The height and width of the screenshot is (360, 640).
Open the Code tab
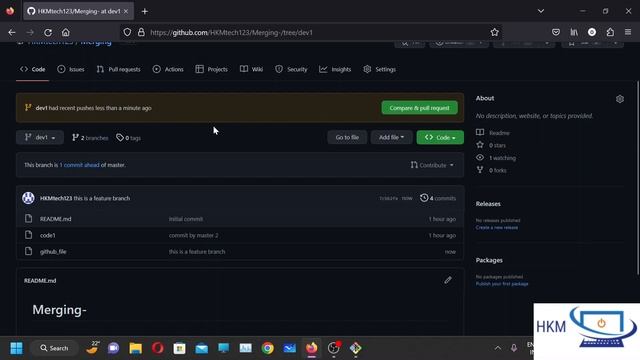(x=33, y=69)
